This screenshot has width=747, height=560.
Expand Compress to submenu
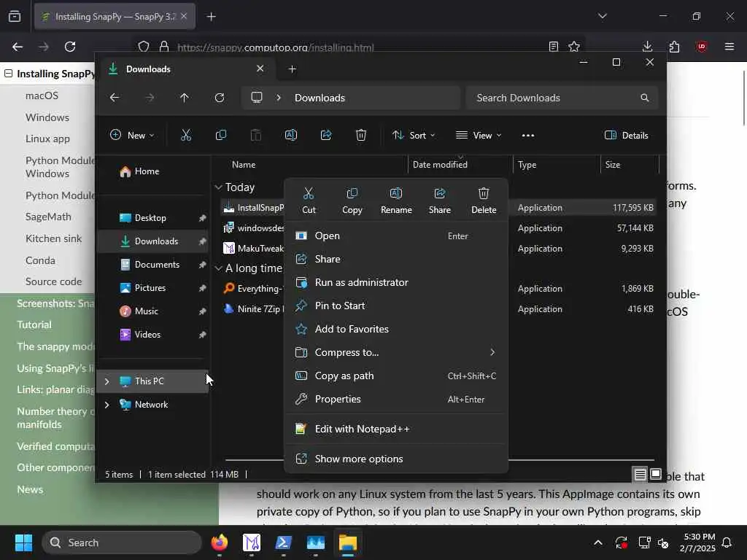(492, 352)
